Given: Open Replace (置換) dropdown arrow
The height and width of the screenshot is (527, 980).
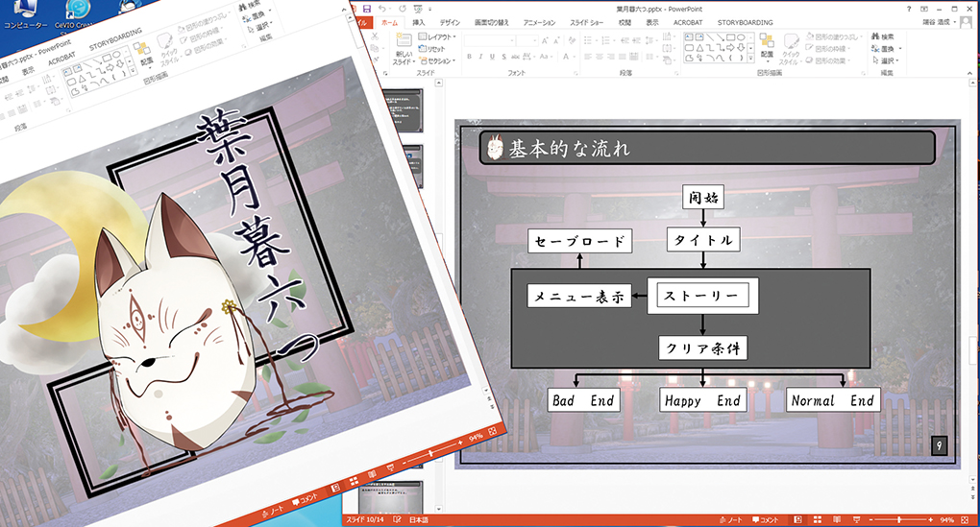Looking at the screenshot, I should click(x=900, y=49).
